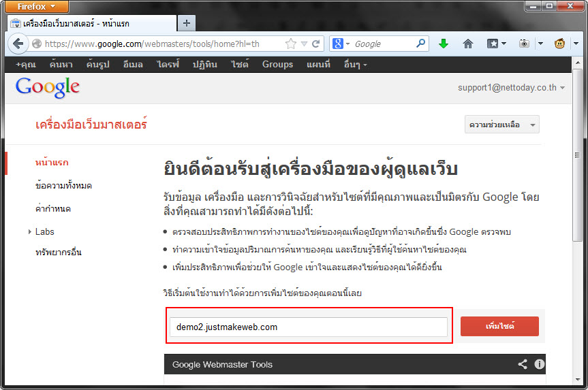Viewport: 588px width, 390px height.
Task: Expand the monkey icon dropdown arrow
Action: (576, 44)
